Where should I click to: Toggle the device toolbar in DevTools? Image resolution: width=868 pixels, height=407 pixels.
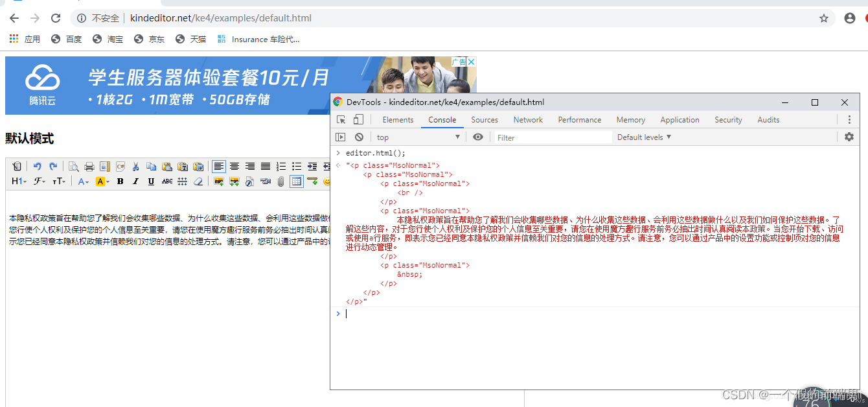pyautogui.click(x=357, y=119)
